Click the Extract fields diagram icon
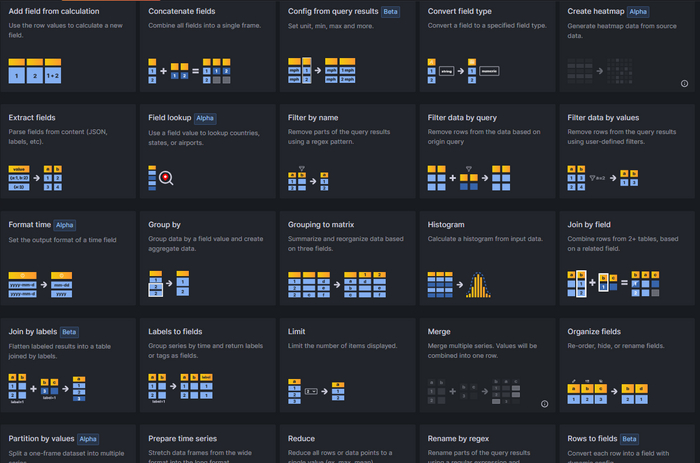This screenshot has height=463, width=700. (35, 178)
